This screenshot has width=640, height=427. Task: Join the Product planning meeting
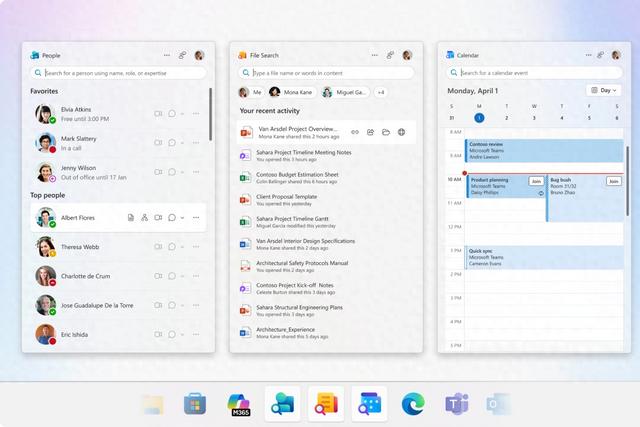[x=536, y=181]
